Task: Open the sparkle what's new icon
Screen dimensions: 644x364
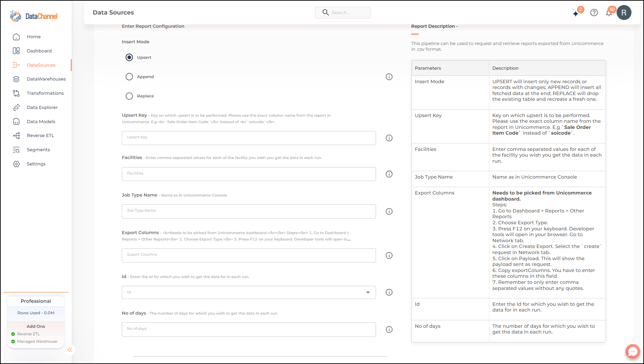Action: tap(576, 13)
